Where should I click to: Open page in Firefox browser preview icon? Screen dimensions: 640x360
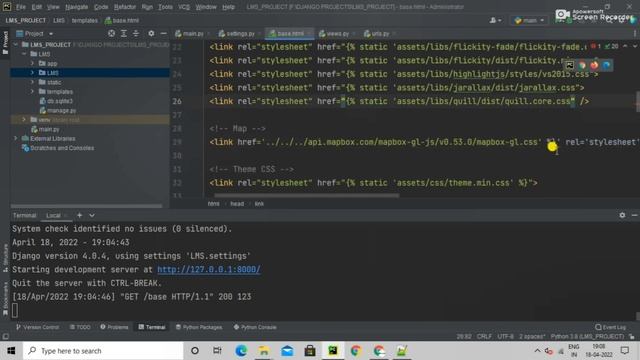(594, 65)
